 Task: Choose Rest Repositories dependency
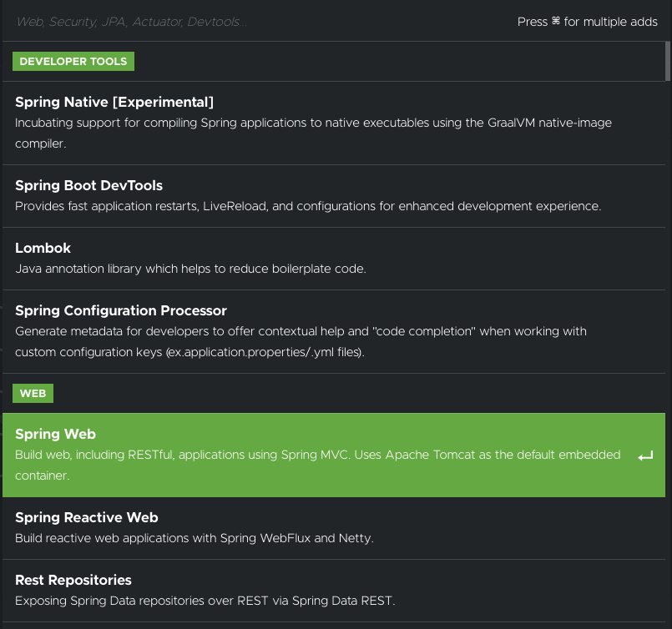(x=334, y=591)
